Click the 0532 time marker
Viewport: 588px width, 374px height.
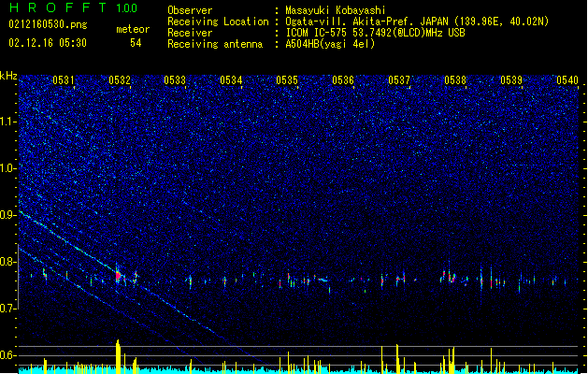click(x=120, y=80)
